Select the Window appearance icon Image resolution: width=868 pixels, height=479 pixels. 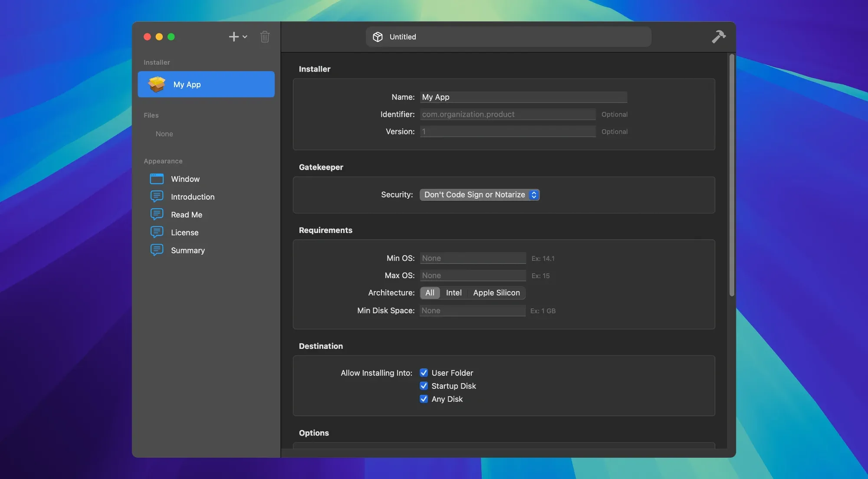click(157, 178)
